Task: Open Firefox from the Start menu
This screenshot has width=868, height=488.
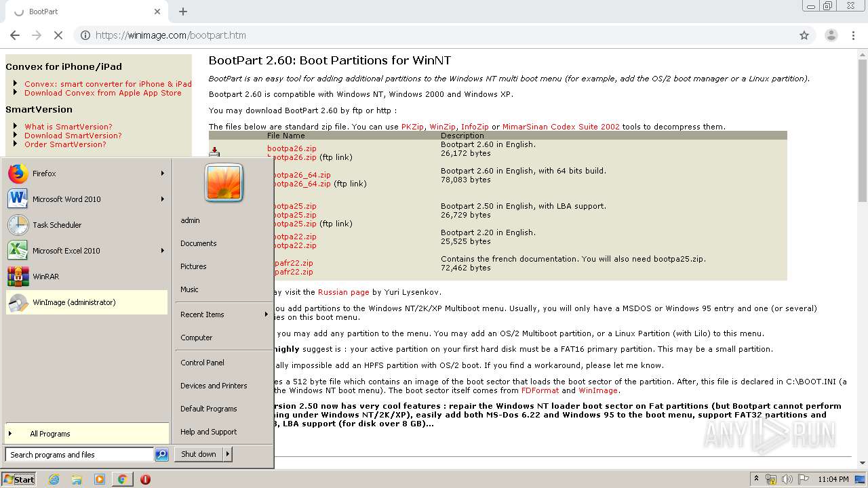Action: coord(86,174)
